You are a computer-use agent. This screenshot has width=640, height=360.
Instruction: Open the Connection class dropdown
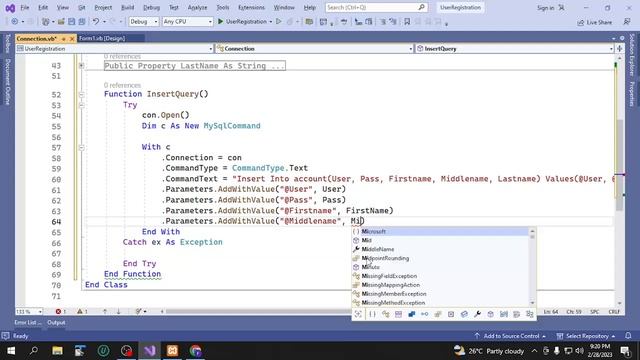pos(314,49)
